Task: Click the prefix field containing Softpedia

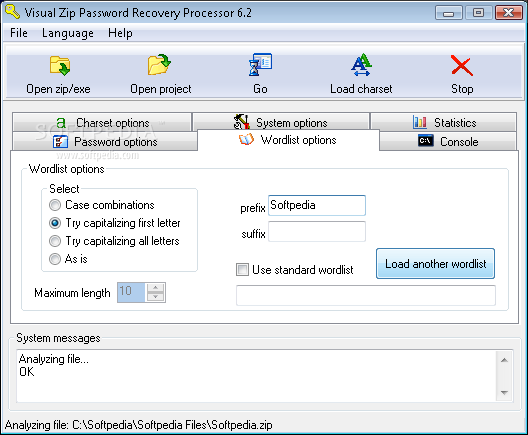Action: (x=317, y=205)
